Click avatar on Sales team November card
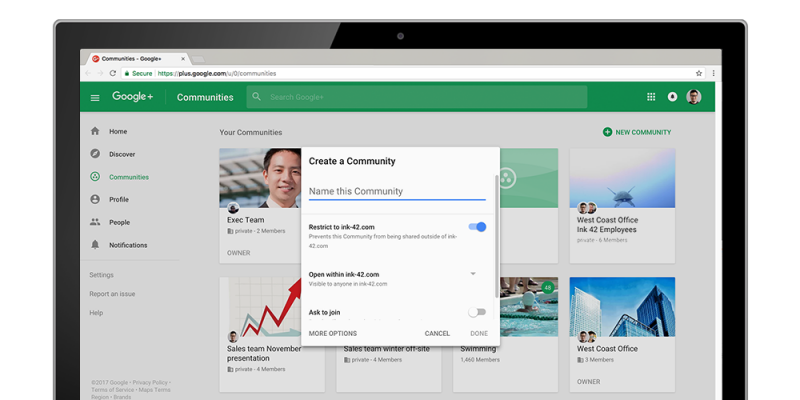Viewport: 800px width, 400px height. pos(233,337)
